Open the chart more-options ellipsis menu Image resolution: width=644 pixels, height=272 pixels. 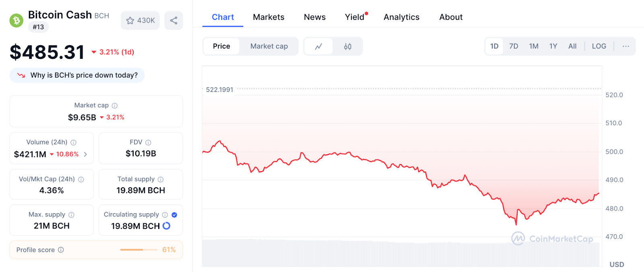(x=625, y=46)
